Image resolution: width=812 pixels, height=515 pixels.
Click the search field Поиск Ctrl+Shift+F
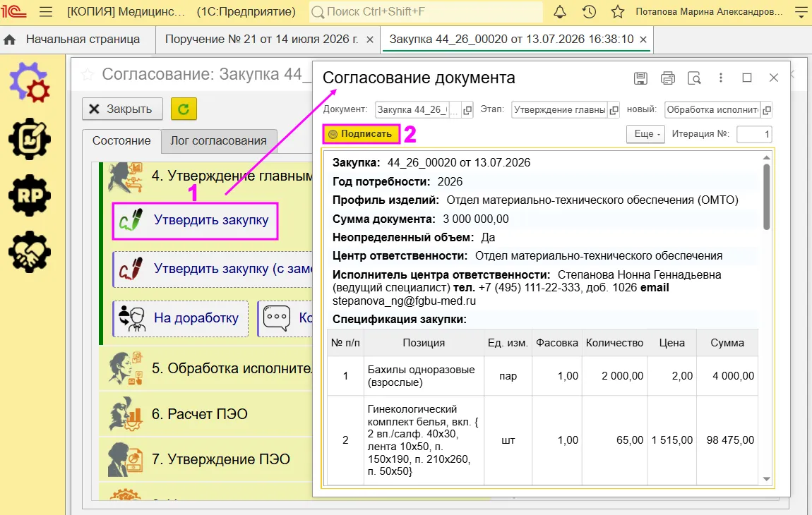point(426,11)
